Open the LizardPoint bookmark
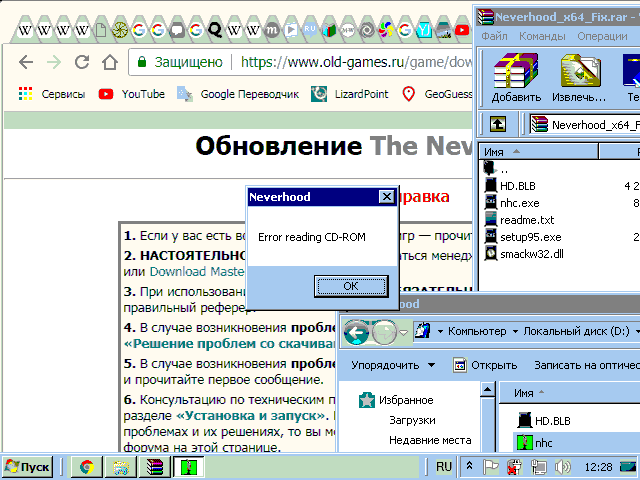640x480 pixels. 349,94
